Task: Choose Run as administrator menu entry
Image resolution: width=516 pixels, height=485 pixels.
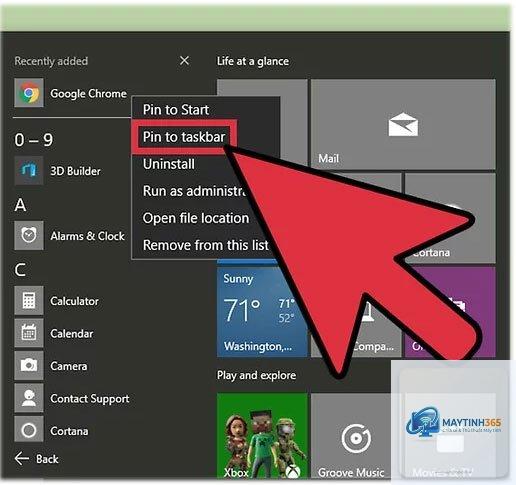Action: click(195, 191)
